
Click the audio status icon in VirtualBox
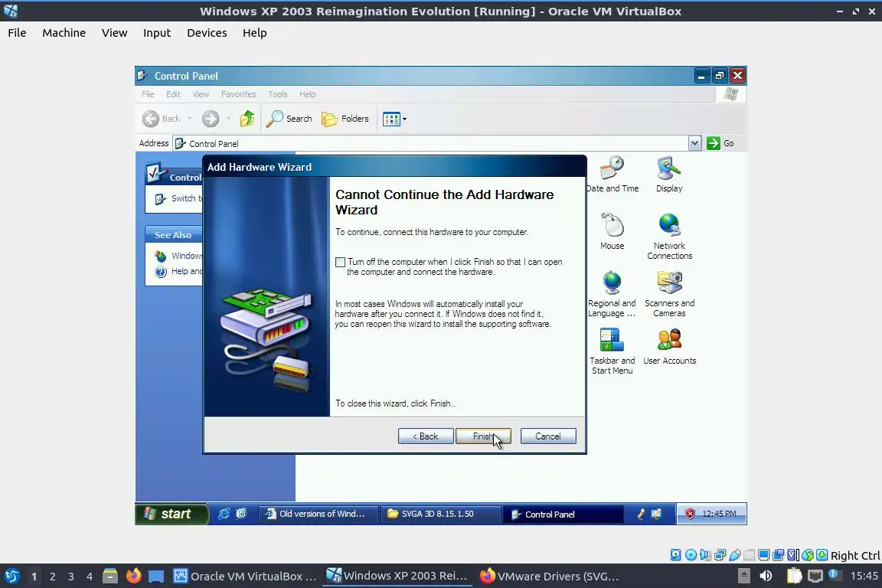[x=705, y=555]
